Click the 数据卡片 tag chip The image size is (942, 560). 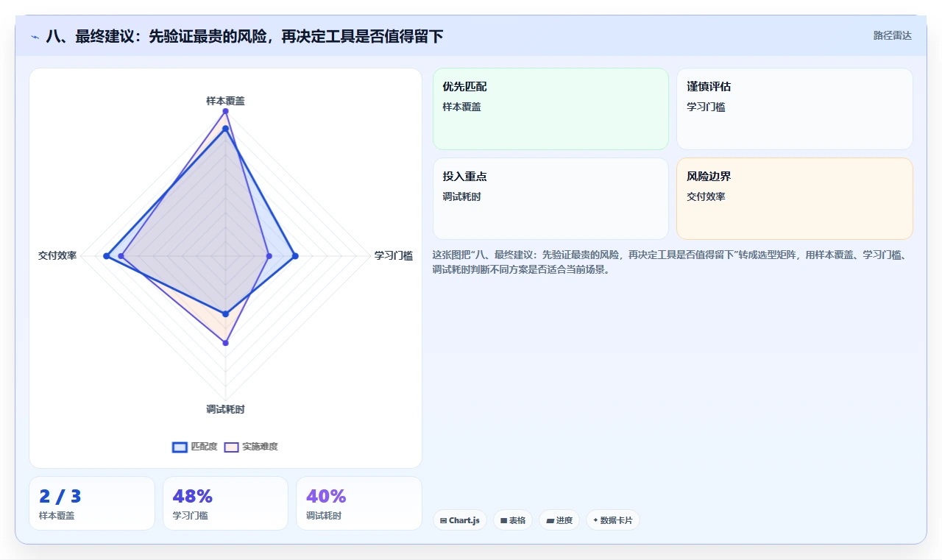613,520
